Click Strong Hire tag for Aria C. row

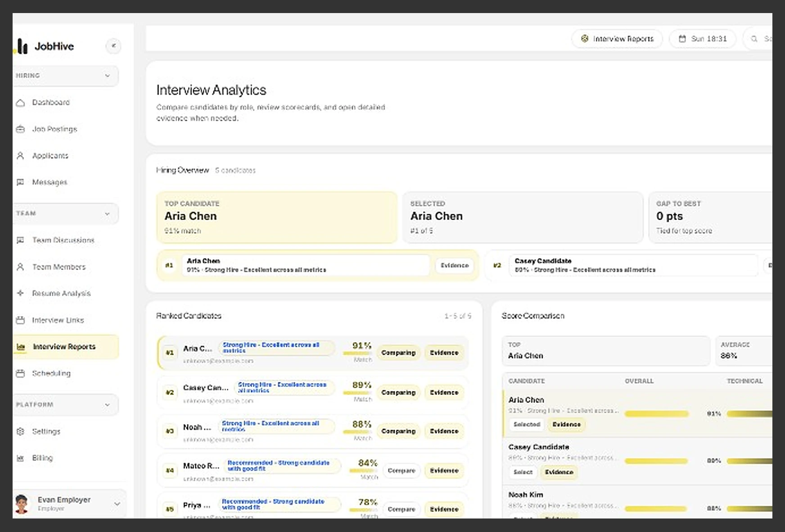pos(276,348)
